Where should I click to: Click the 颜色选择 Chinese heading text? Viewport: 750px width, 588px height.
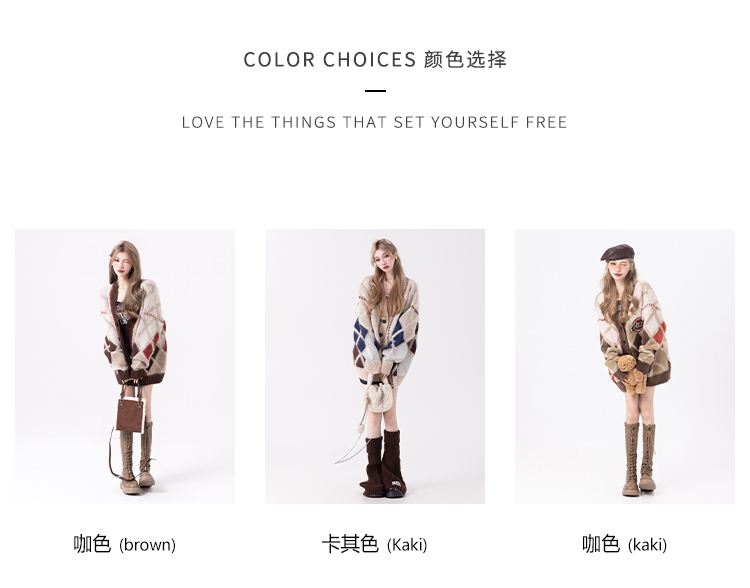pyautogui.click(x=465, y=60)
